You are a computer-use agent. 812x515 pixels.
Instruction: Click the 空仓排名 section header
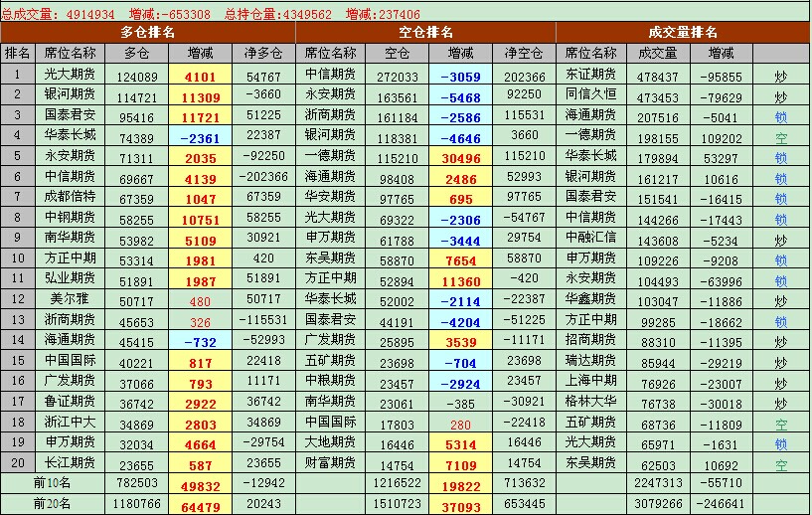[x=425, y=32]
